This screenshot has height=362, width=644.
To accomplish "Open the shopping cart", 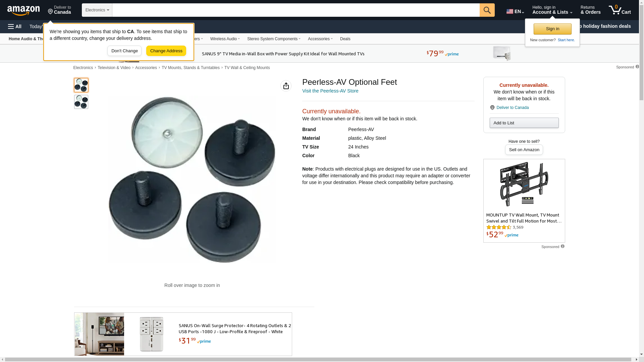I will click(620, 10).
